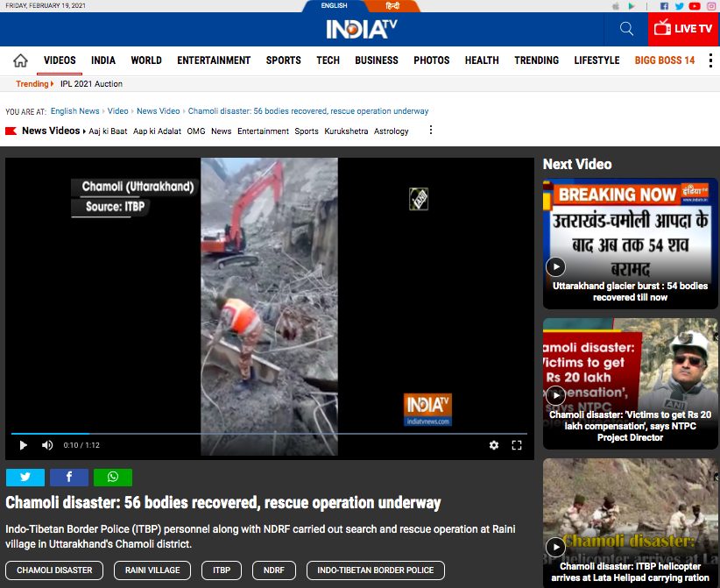Expand more News Videos categories dots
Screen dimensions: 720x588
point(431,131)
